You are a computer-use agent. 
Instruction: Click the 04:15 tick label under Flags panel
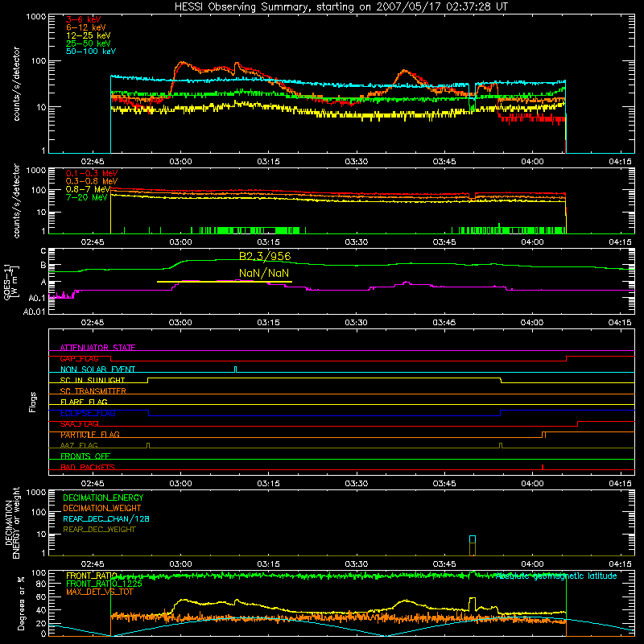[x=620, y=484]
